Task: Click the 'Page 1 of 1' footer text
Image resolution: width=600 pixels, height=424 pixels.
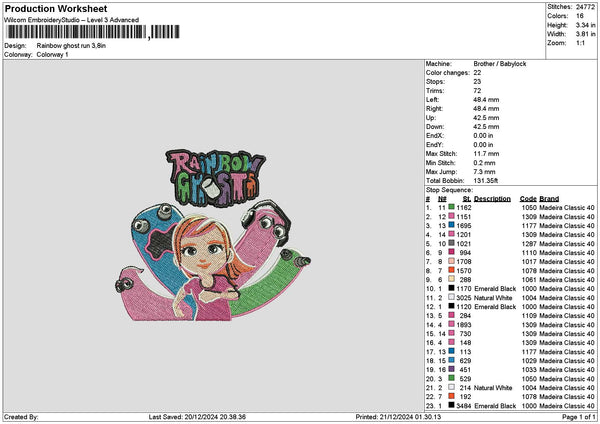Action: 579,417
